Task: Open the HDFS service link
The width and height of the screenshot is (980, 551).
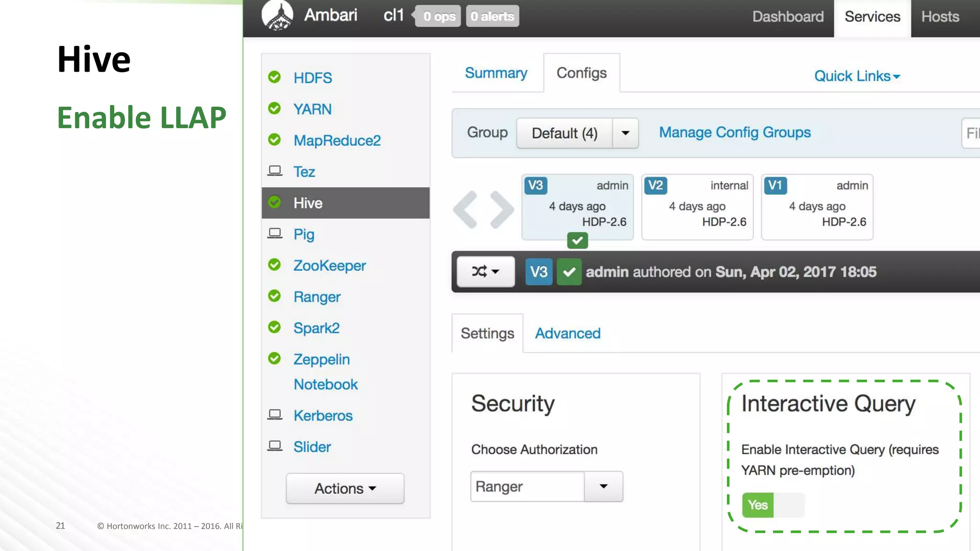Action: point(312,78)
